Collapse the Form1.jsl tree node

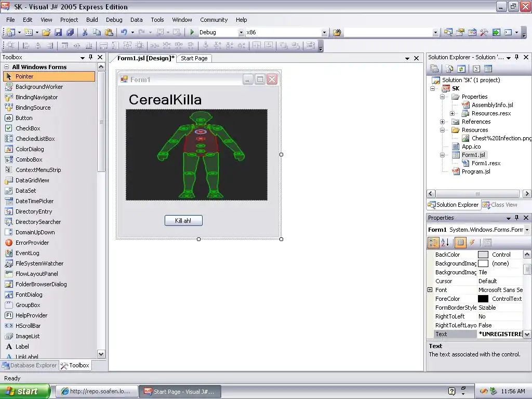[442, 155]
